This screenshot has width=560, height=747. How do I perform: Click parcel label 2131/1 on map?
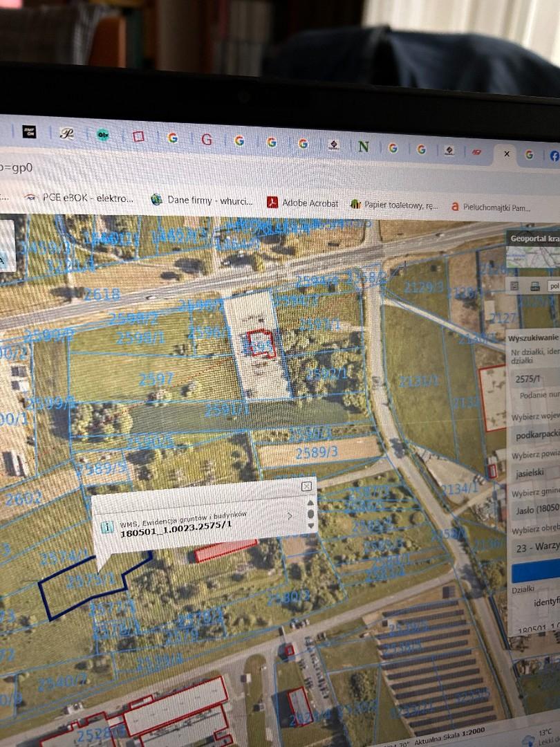click(x=419, y=381)
